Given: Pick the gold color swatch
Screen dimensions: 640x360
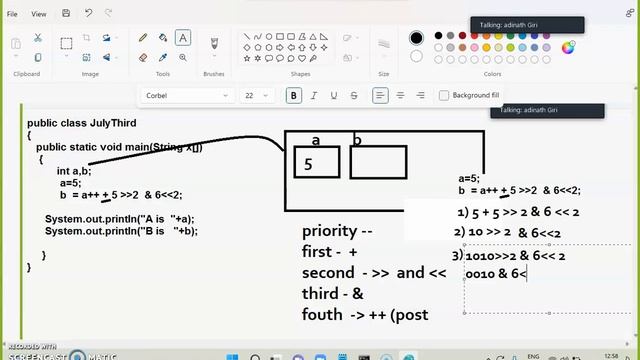Looking at the screenshot, I should [486, 47].
